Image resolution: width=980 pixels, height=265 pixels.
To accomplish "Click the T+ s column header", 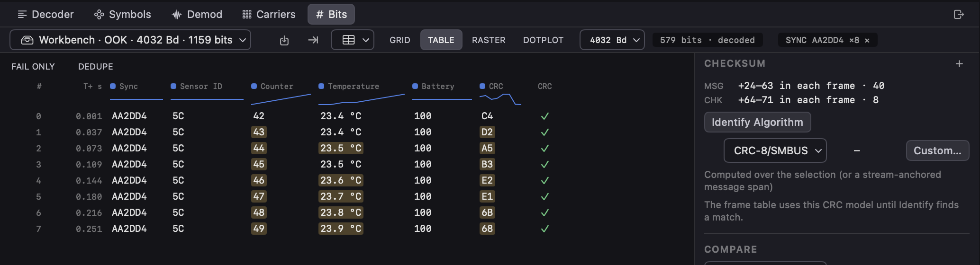I will 92,86.
